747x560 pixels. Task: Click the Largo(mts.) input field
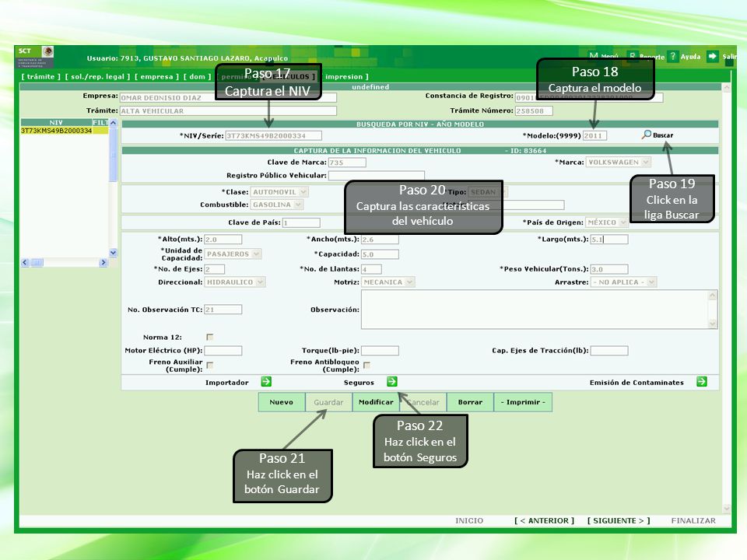tap(609, 239)
